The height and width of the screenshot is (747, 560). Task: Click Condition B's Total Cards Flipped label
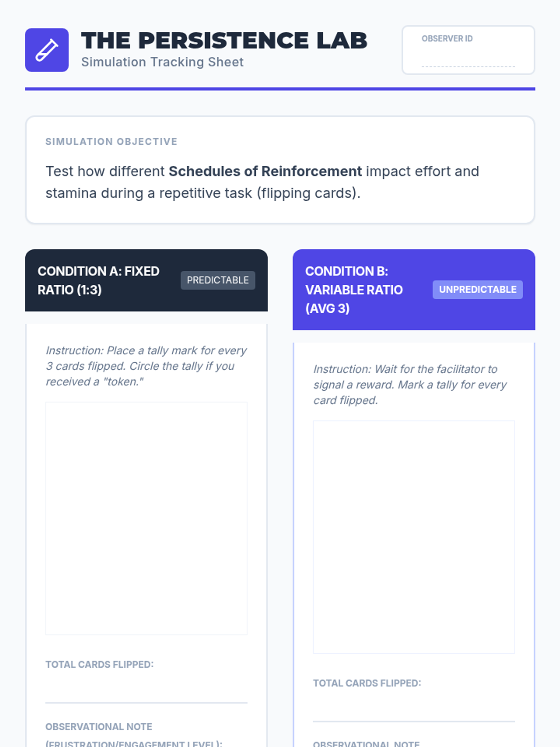click(367, 683)
